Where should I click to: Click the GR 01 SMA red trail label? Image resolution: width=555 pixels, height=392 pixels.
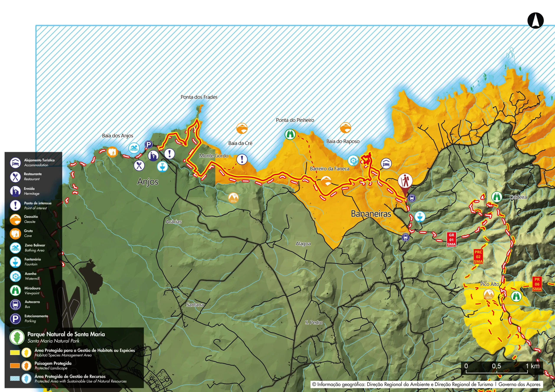coord(451,240)
